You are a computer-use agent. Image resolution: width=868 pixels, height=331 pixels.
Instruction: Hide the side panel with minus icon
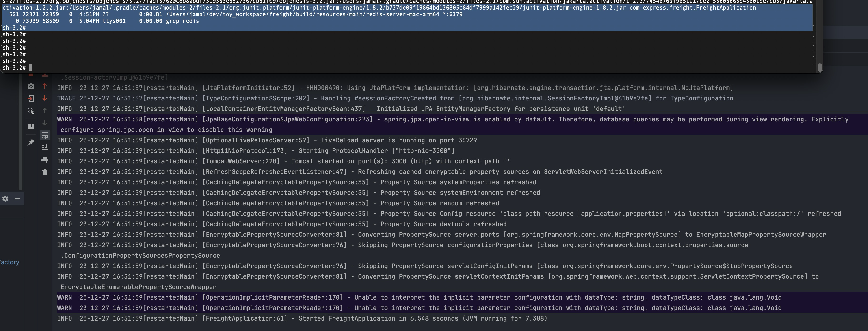[x=18, y=199]
